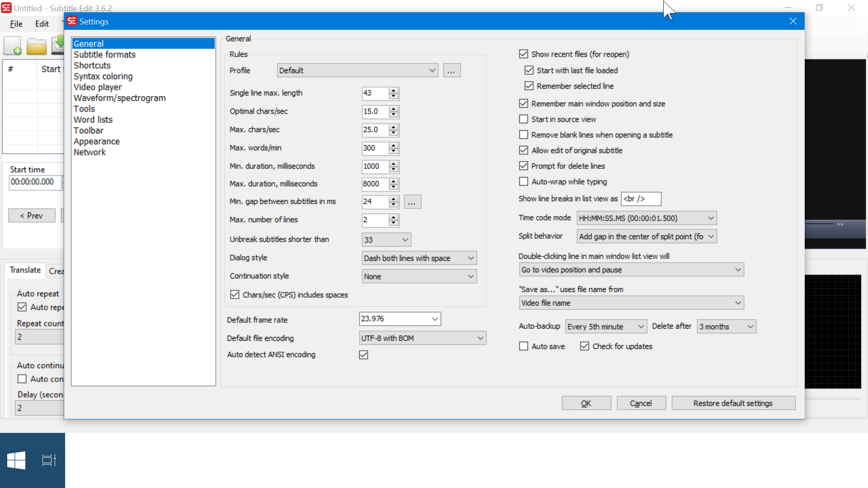Open the File menu

[x=16, y=24]
